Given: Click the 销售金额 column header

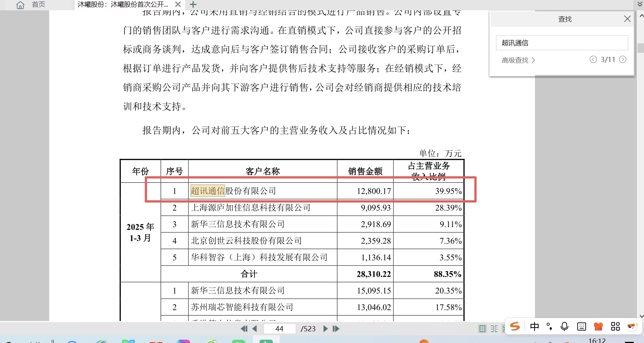Looking at the screenshot, I should (365, 171).
